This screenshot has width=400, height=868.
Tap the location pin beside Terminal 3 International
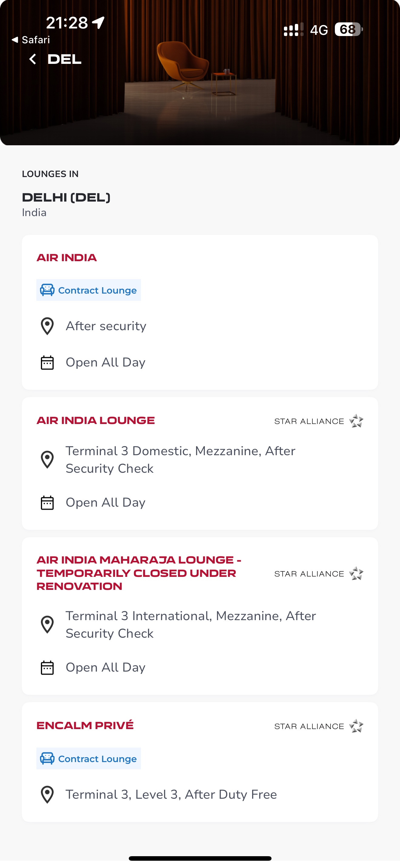[47, 625]
